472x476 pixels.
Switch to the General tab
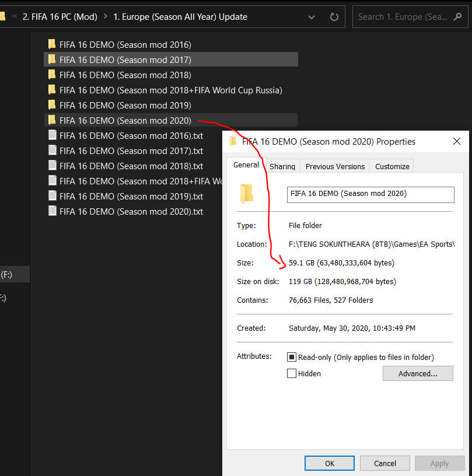246,165
